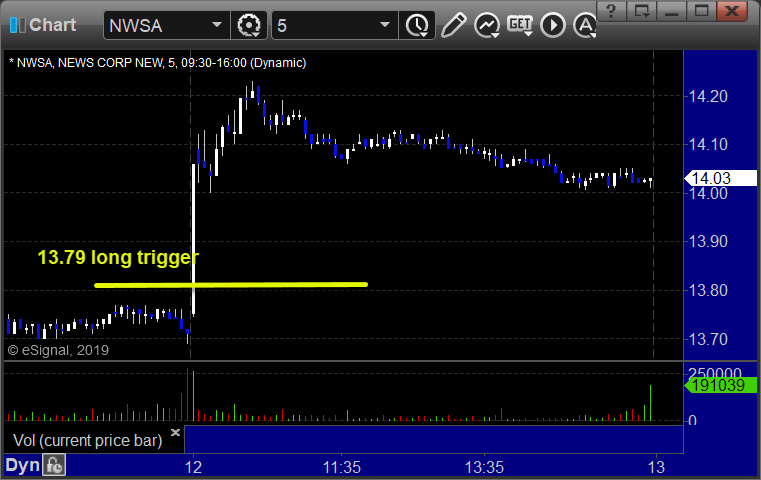The width and height of the screenshot is (761, 480).
Task: Click the 13.80 price axis label
Action: point(708,290)
